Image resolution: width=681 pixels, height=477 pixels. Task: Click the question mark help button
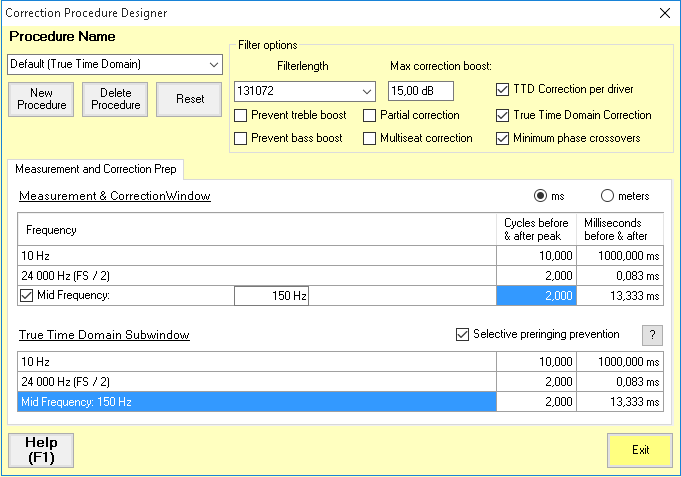pyautogui.click(x=651, y=335)
